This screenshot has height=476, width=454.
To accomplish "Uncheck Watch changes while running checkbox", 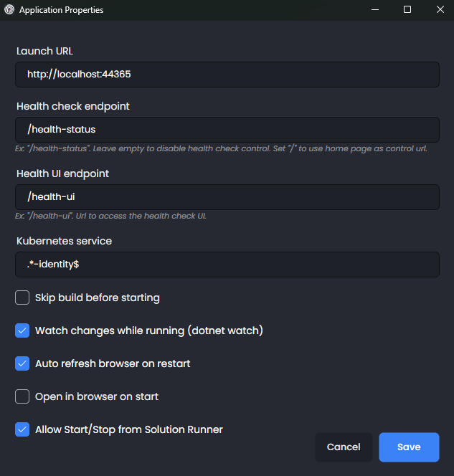I will pyautogui.click(x=22, y=330).
